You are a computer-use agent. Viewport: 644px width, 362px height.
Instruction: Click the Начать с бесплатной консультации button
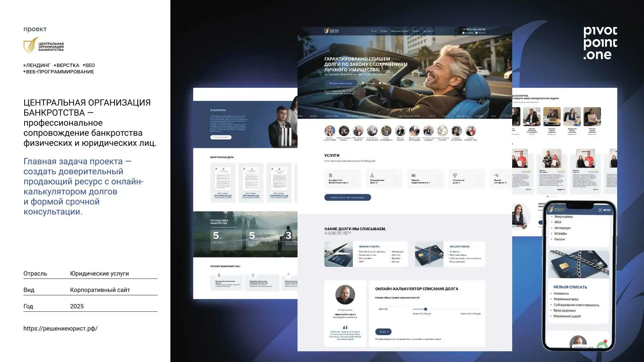click(x=347, y=197)
